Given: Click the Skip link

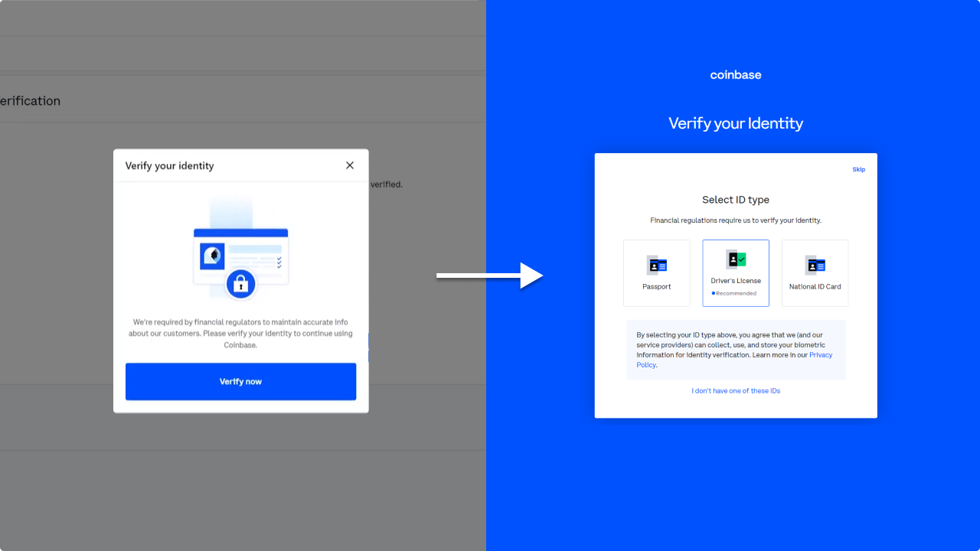Looking at the screenshot, I should click(859, 169).
